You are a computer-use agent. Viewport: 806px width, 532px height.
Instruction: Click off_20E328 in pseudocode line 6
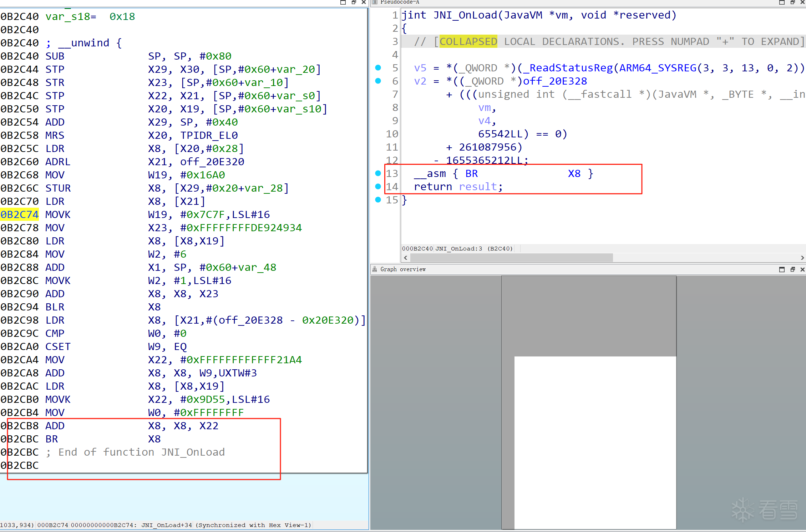555,81
